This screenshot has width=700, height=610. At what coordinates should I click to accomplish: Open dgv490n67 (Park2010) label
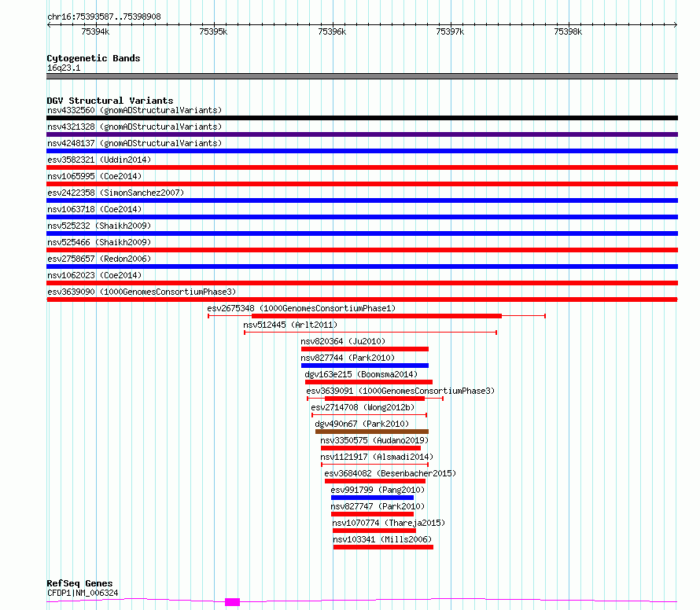tap(362, 424)
